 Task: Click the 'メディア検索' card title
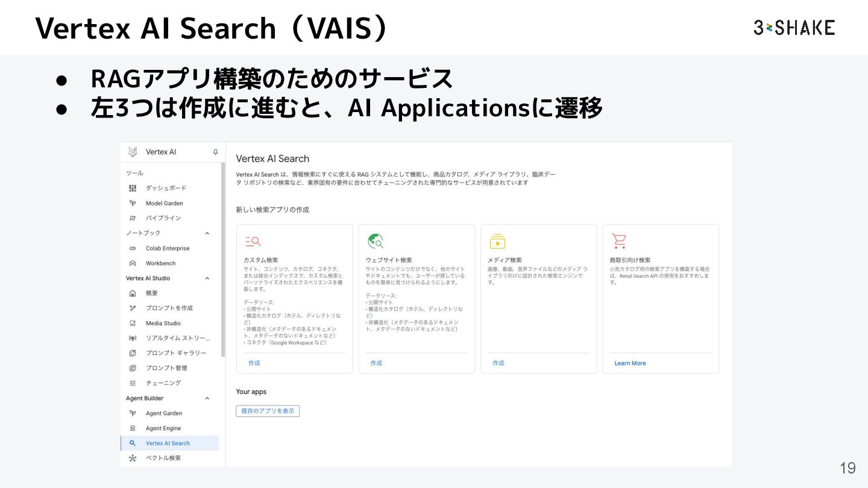tap(505, 260)
